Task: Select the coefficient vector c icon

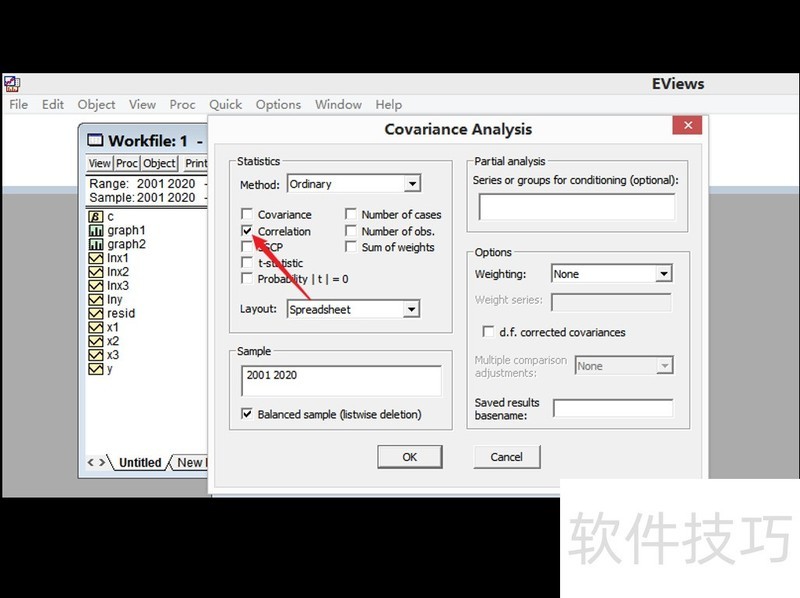Action: tap(95, 216)
